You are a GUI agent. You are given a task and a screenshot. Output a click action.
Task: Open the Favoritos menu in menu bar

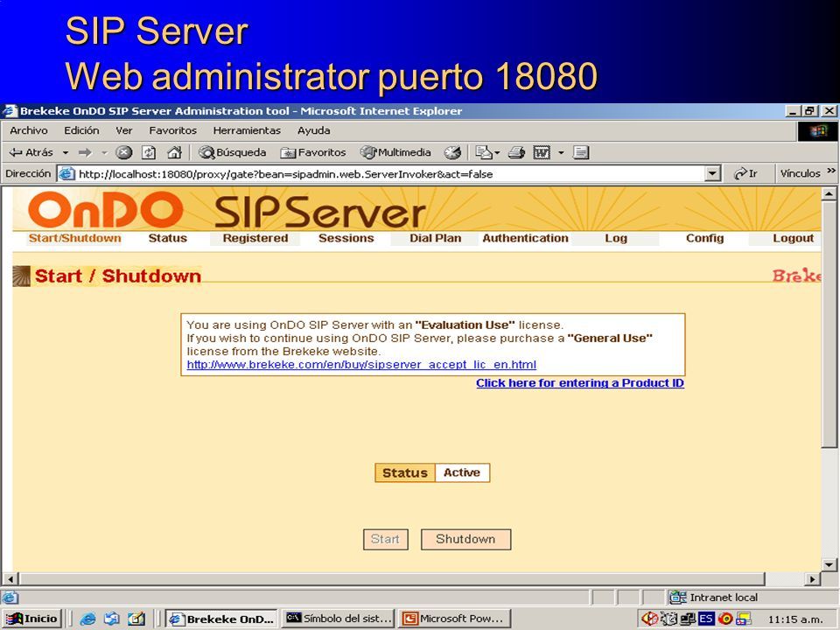[x=172, y=130]
